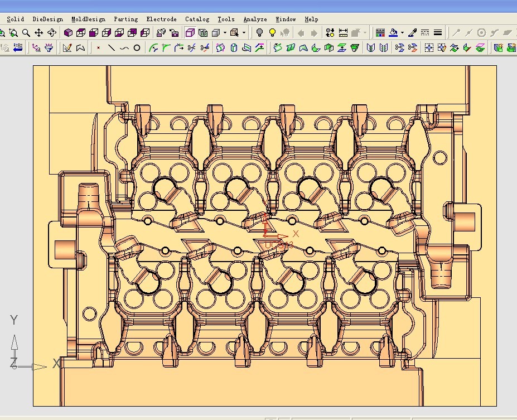Click the scissors split faces icon
The height and width of the screenshot is (420, 517).
(x=400, y=48)
